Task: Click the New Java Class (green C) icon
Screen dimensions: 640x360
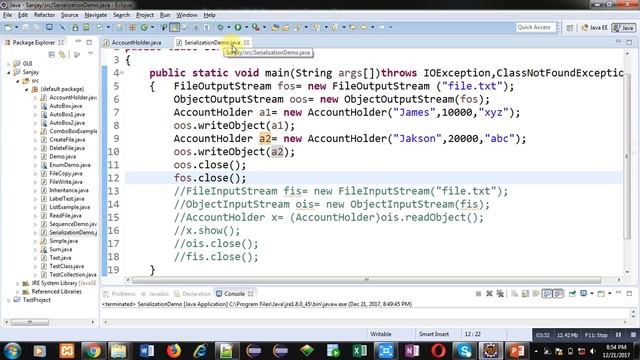Action: pos(144,27)
